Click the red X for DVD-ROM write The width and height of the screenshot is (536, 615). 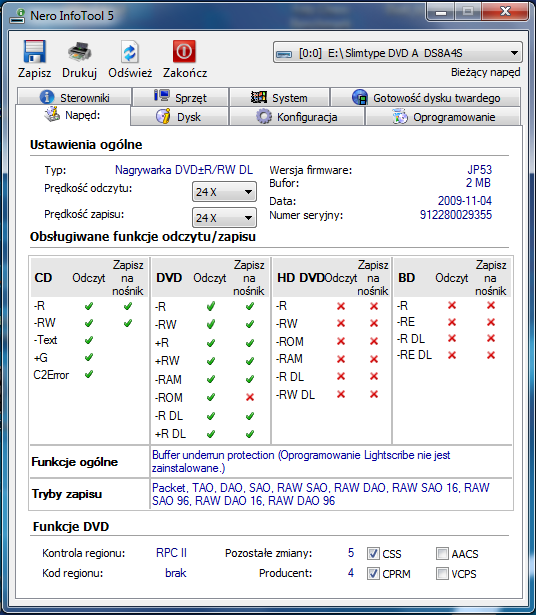pos(250,397)
